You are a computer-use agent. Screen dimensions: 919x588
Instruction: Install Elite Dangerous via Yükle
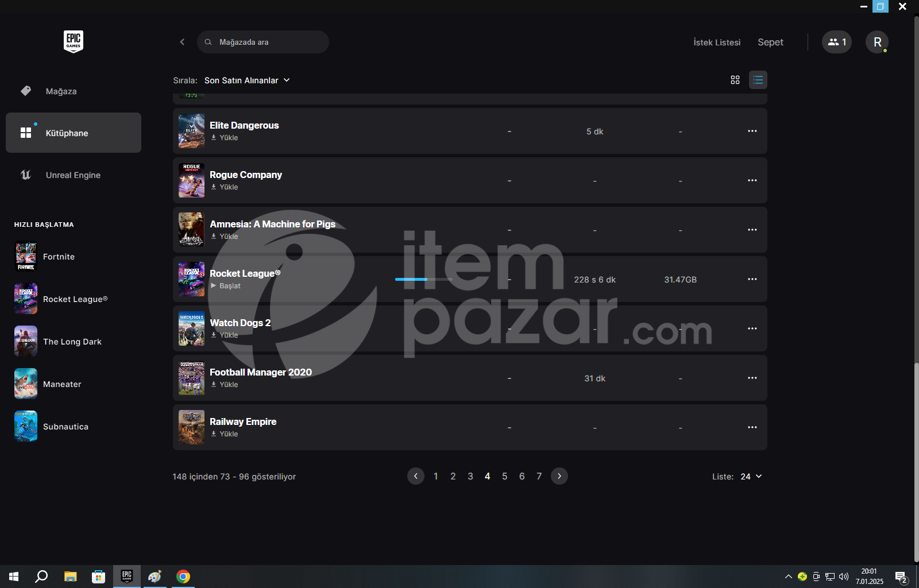[x=224, y=138]
